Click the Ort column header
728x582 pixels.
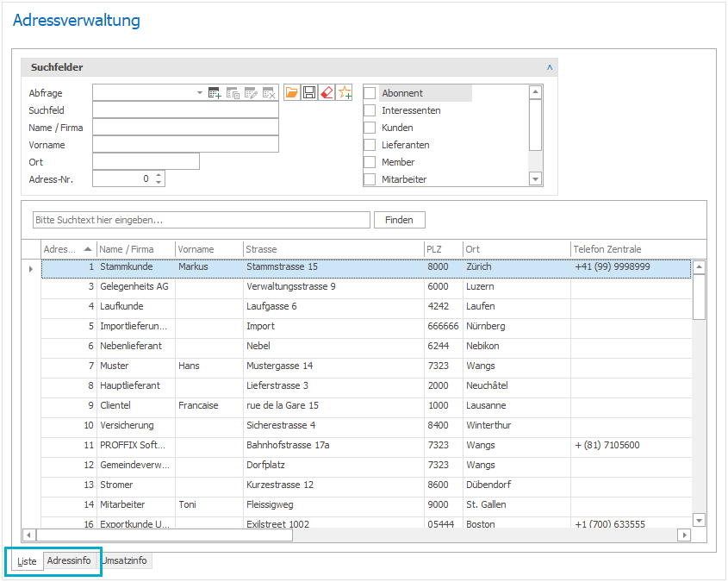[x=516, y=249]
